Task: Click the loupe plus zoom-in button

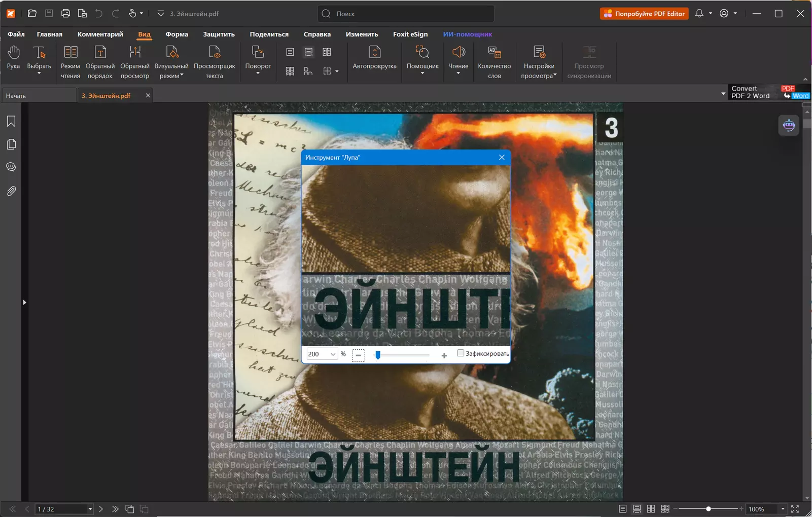Action: pyautogui.click(x=444, y=355)
